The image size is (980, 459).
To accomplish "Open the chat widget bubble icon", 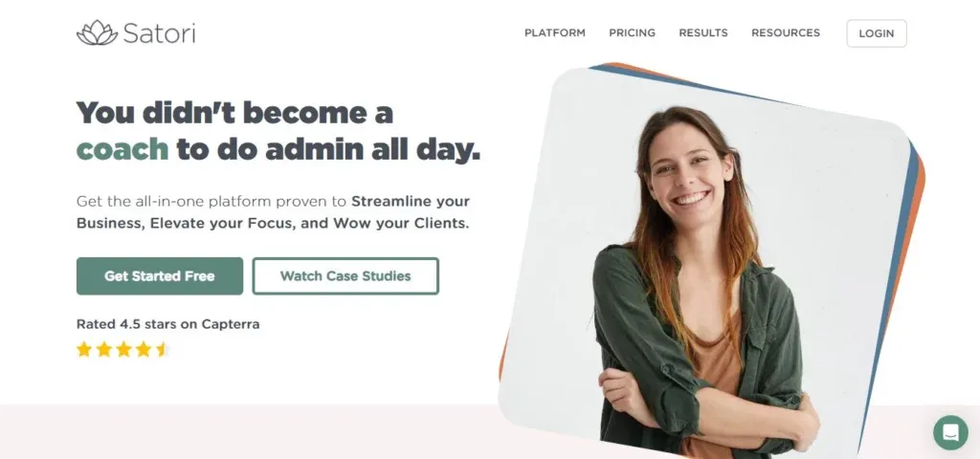I will [x=950, y=432].
